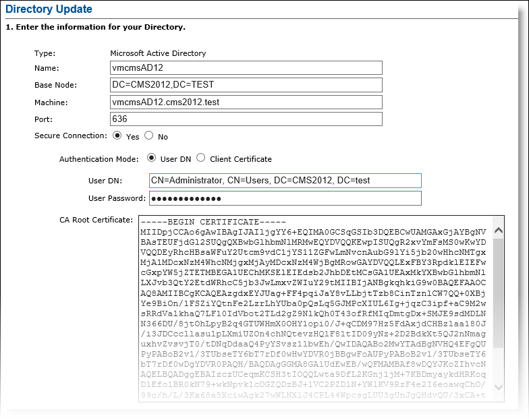This screenshot has height=420, width=529.
Task: Click the certificate scrollbar up arrow
Action: (498, 231)
